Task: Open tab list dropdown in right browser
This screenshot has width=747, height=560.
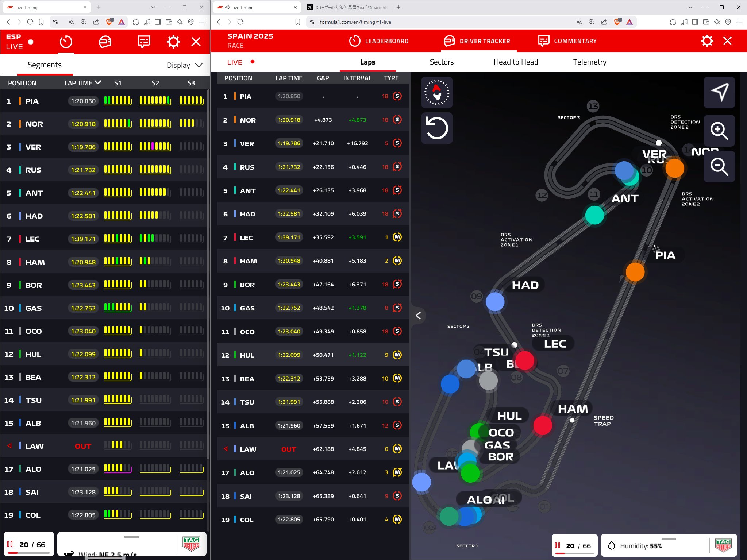Action: (x=690, y=7)
